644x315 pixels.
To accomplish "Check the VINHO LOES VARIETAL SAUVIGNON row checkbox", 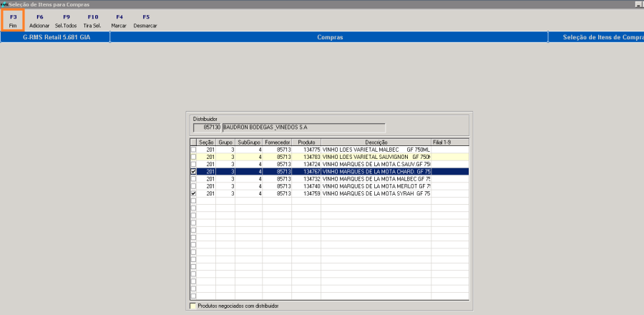I will (x=193, y=157).
